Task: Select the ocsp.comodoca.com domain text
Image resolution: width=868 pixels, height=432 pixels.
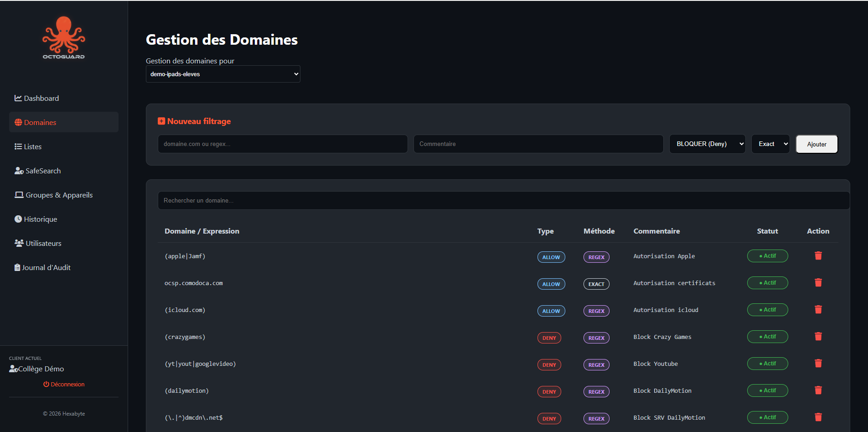Action: click(x=194, y=283)
